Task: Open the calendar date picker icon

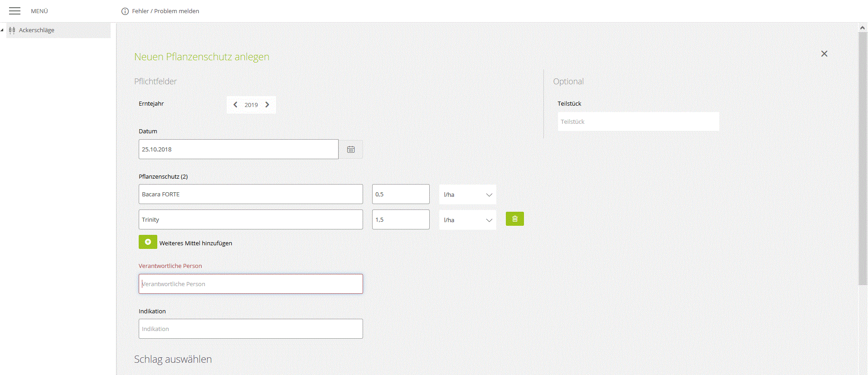Action: pyautogui.click(x=351, y=149)
